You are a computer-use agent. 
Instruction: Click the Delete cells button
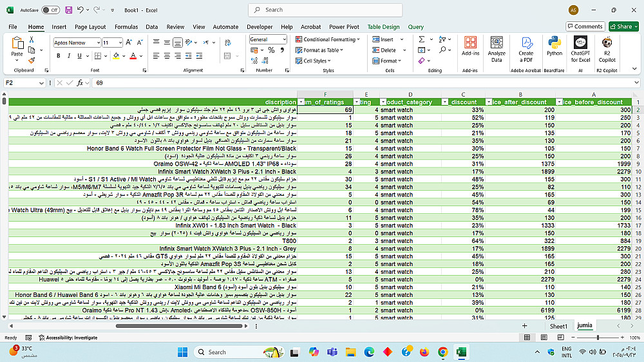click(x=384, y=50)
